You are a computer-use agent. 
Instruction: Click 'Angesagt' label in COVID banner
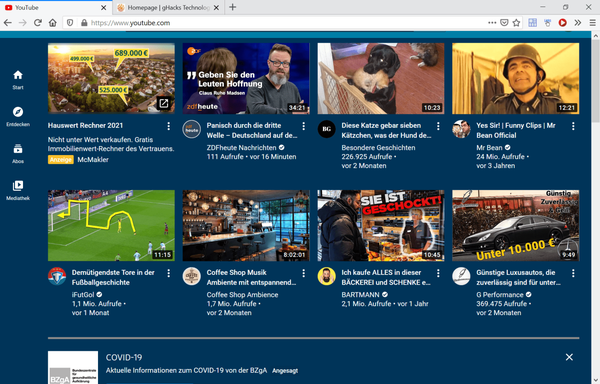coord(285,371)
